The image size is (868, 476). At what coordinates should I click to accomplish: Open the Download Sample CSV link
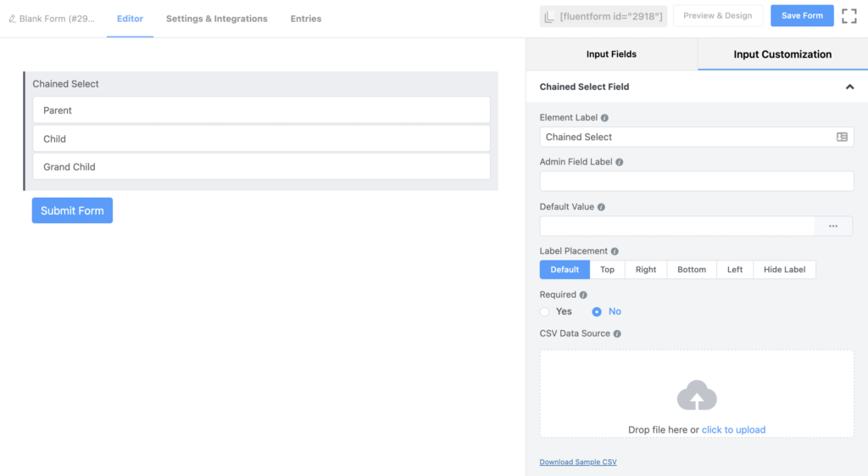coord(578,462)
